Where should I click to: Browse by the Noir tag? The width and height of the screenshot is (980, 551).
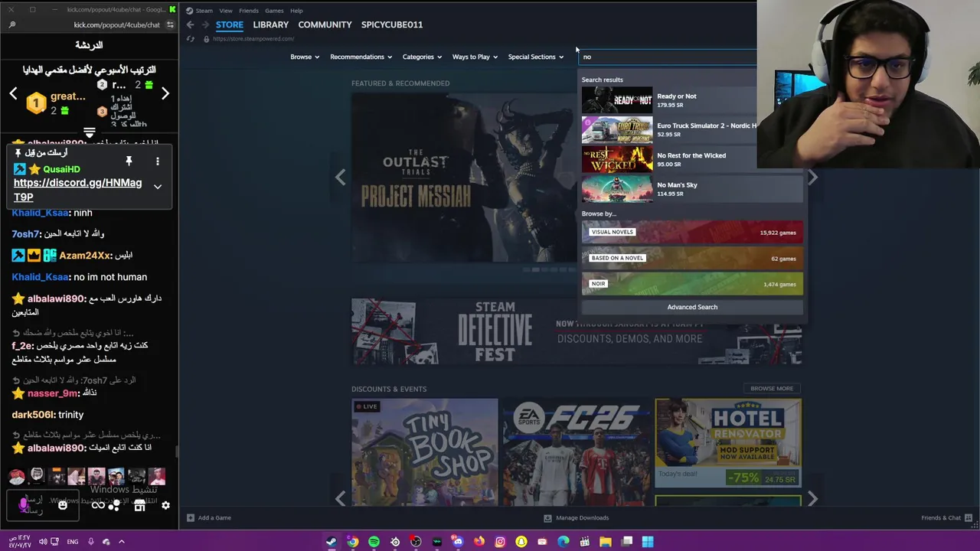click(692, 284)
